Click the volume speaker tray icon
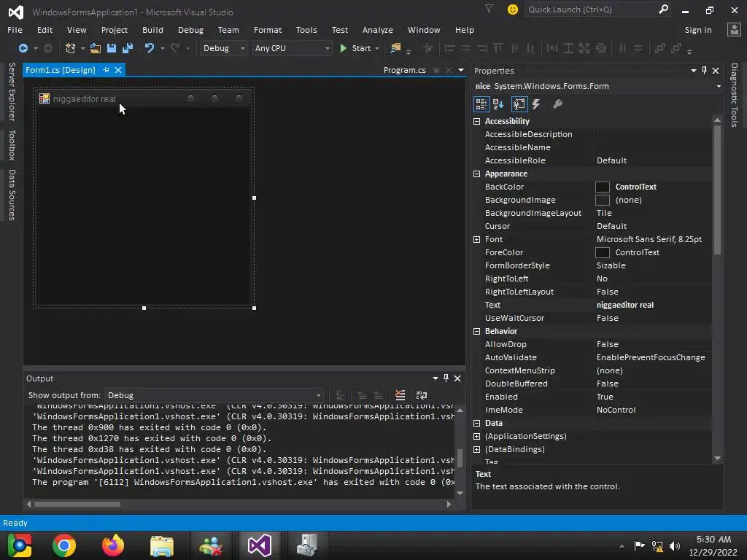The image size is (747, 560). click(675, 545)
